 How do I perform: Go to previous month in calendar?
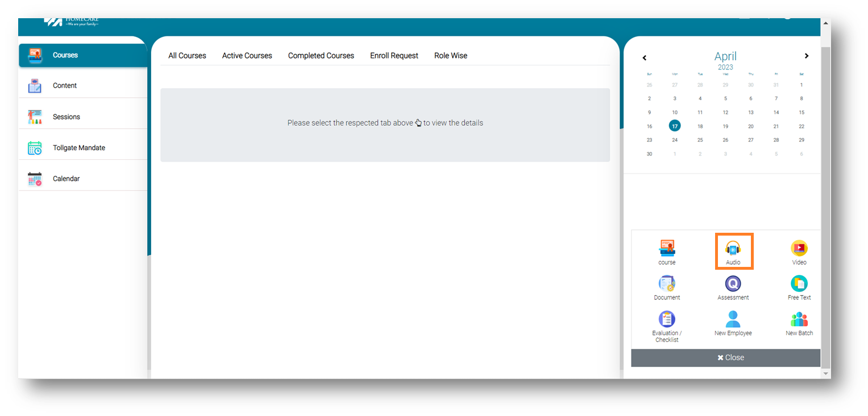pos(645,57)
